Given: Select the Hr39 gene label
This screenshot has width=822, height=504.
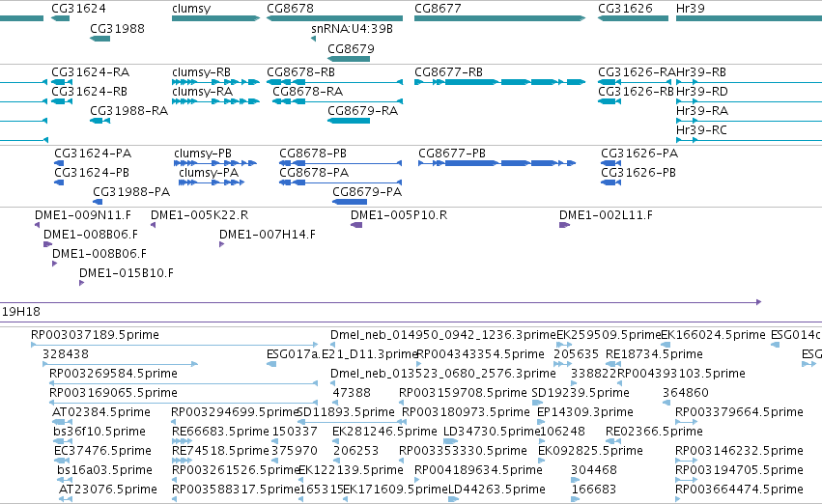Looking at the screenshot, I should point(691,9).
